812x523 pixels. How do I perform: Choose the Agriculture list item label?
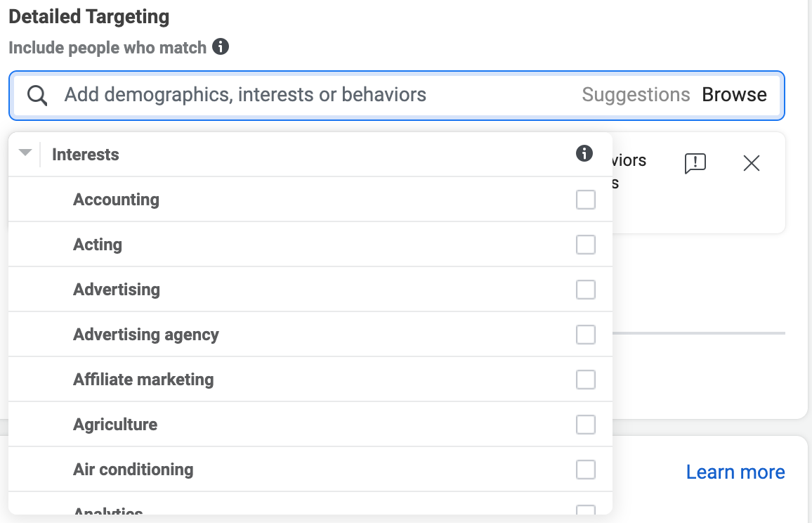pos(115,425)
